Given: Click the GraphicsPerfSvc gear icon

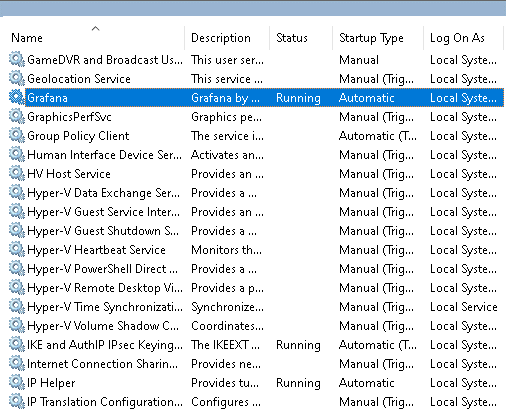Looking at the screenshot, I should [17, 117].
